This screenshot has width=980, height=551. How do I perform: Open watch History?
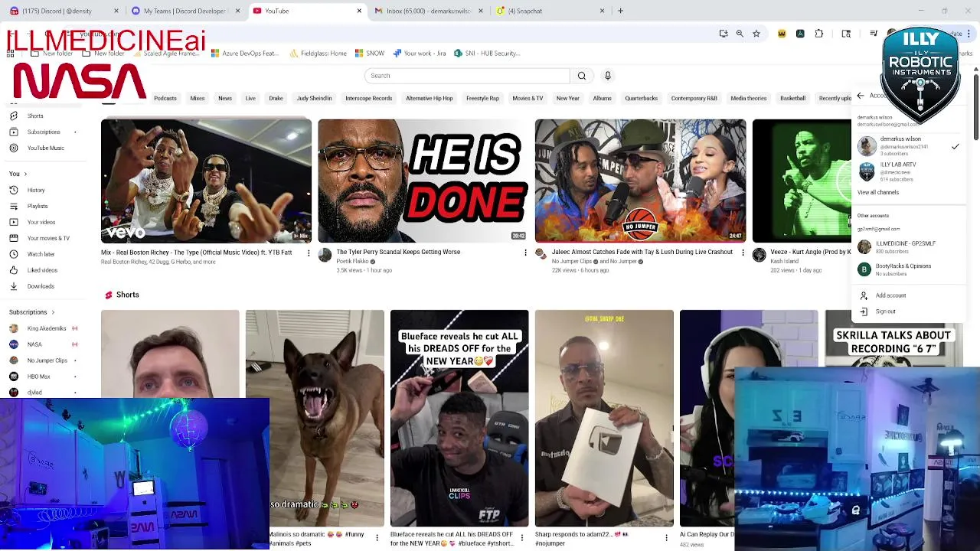[x=36, y=190]
